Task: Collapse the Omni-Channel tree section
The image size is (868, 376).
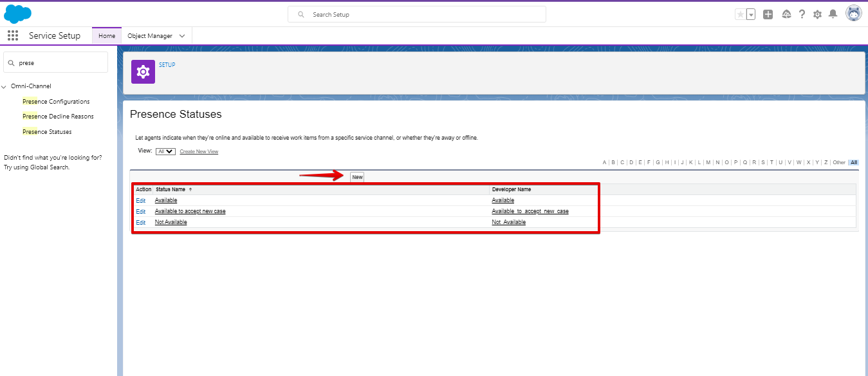Action: (5, 86)
